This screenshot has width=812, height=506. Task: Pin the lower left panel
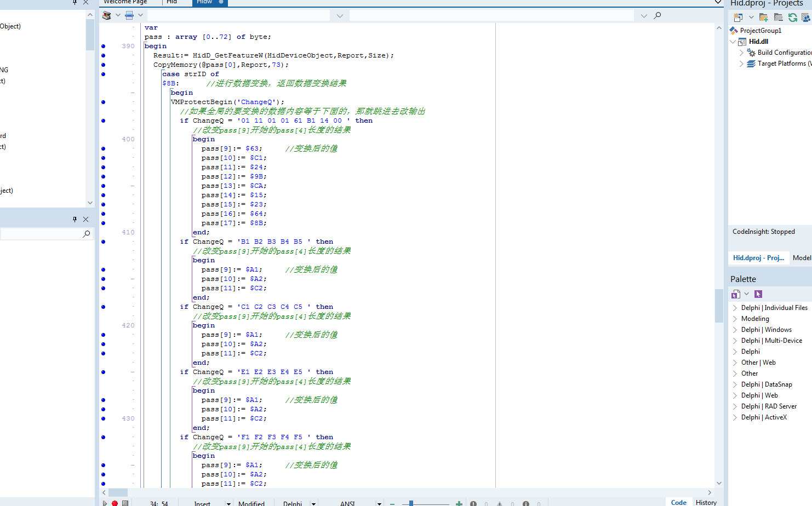point(75,219)
